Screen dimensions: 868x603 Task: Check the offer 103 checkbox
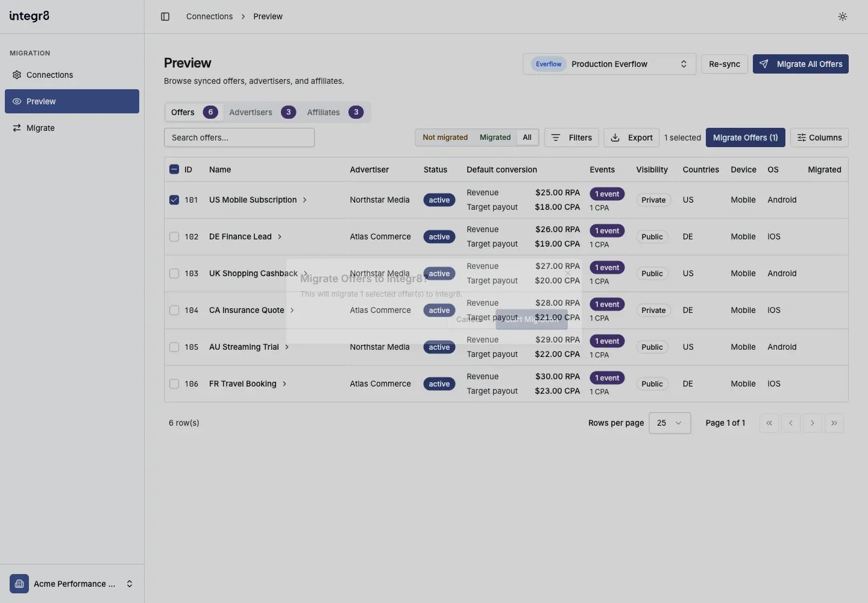point(174,273)
